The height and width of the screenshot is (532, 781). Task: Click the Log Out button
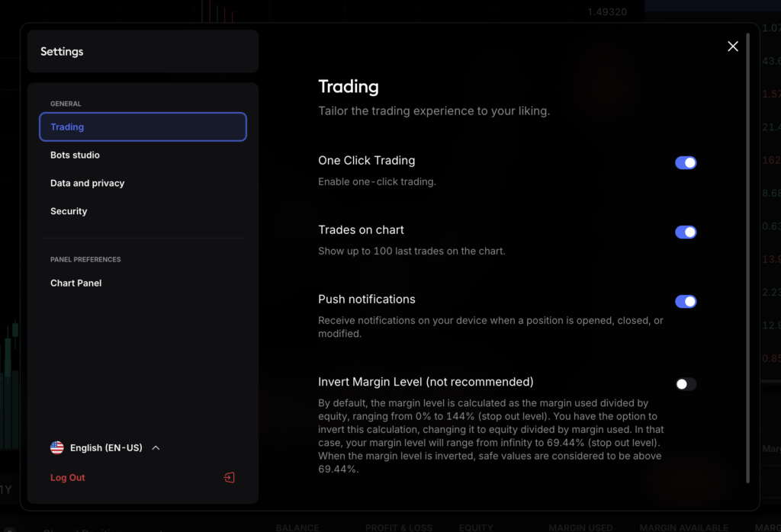click(x=67, y=477)
